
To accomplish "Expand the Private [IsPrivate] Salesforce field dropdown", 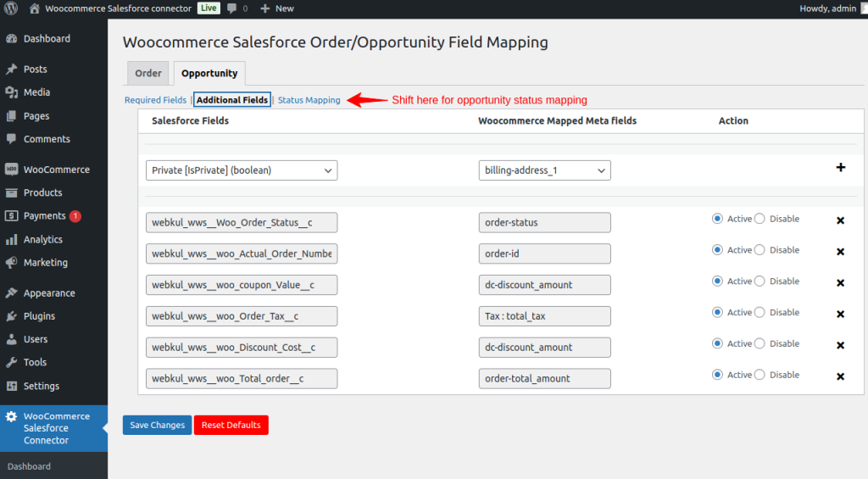I will tap(242, 170).
